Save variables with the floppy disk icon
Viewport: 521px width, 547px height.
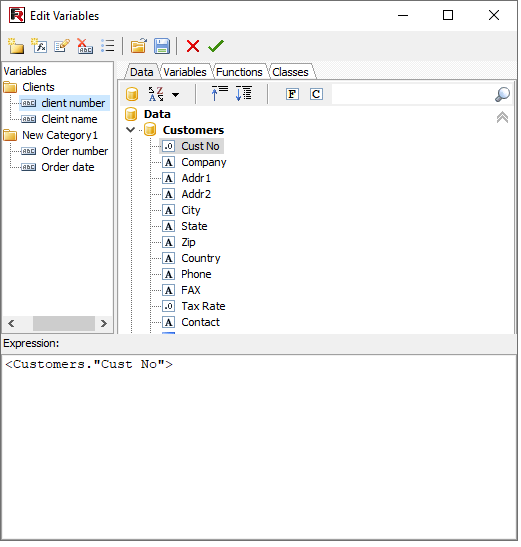click(x=162, y=46)
